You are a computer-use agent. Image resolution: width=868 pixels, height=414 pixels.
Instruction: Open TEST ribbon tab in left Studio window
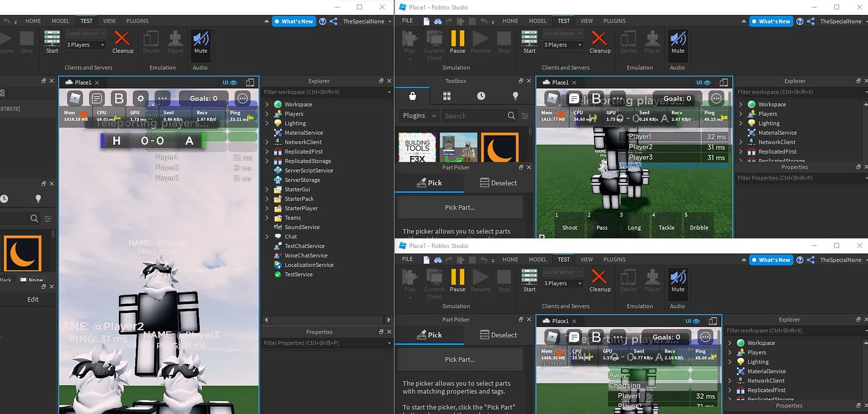point(86,21)
